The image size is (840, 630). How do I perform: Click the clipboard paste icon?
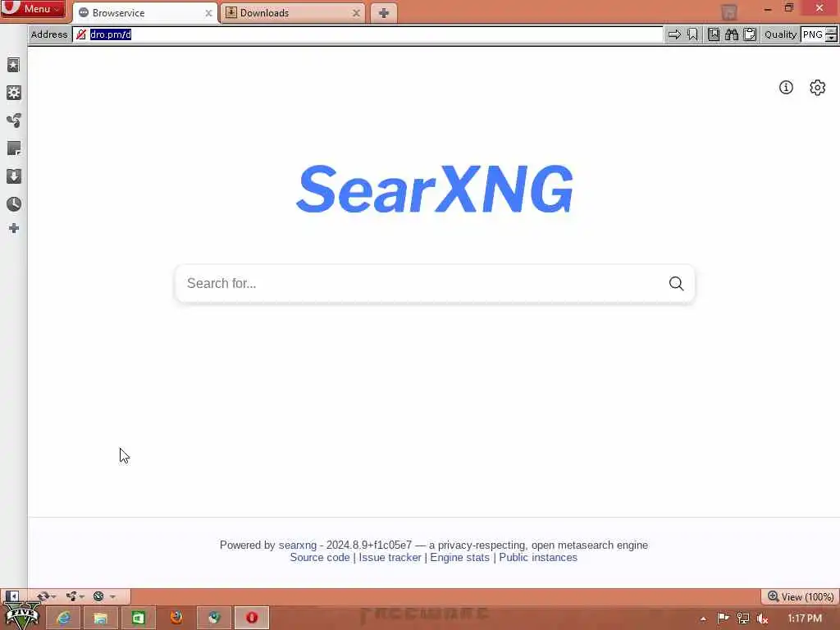click(x=750, y=34)
